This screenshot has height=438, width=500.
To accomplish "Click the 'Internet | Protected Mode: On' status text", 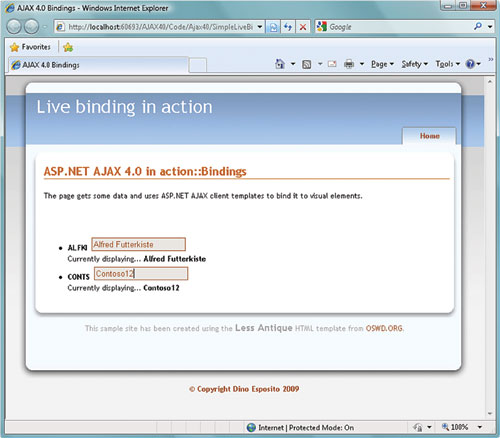I will pos(306,428).
